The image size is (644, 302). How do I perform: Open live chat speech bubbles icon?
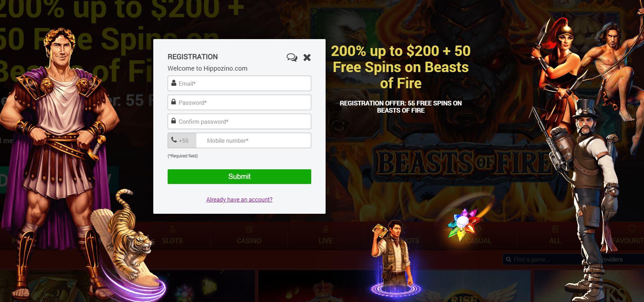[x=292, y=57]
